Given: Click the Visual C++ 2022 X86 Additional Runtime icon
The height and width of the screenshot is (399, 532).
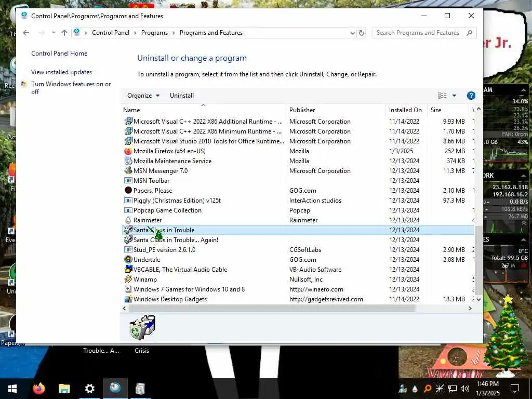Looking at the screenshot, I should coord(128,122).
